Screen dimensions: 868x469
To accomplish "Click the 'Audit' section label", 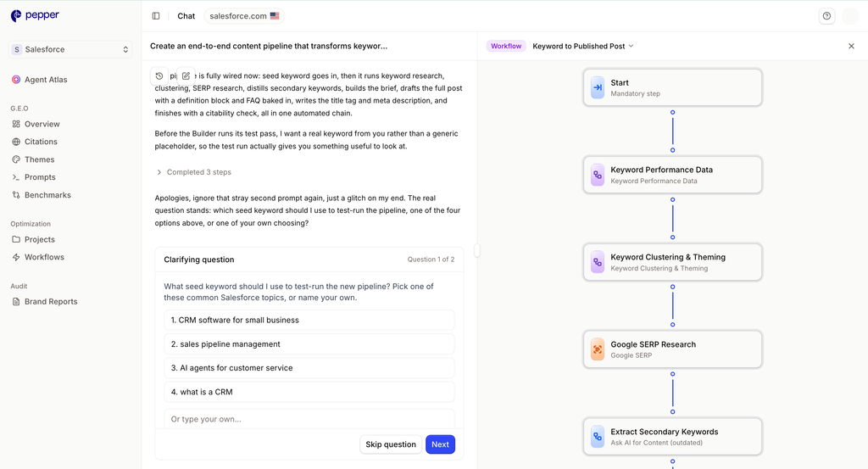I will 19,287.
